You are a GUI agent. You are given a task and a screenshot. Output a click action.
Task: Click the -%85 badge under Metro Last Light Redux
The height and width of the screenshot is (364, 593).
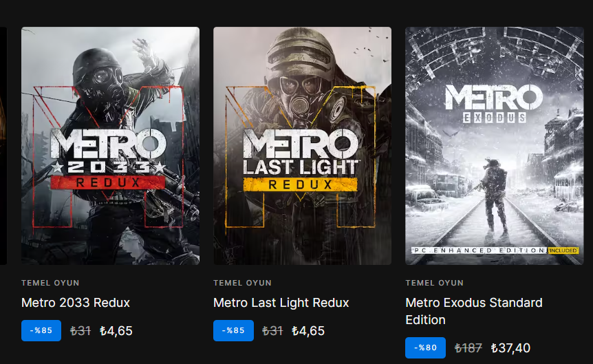233,330
